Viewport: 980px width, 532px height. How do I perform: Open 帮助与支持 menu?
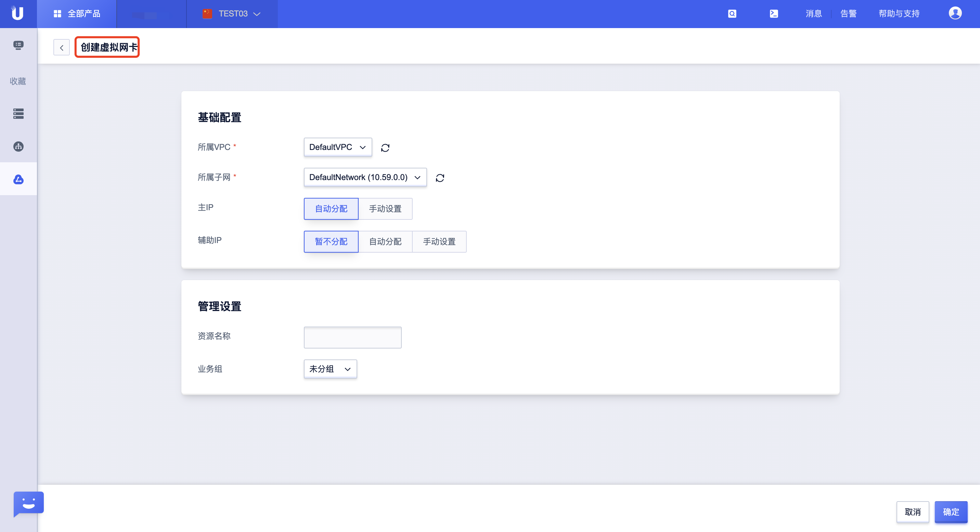[x=899, y=14]
